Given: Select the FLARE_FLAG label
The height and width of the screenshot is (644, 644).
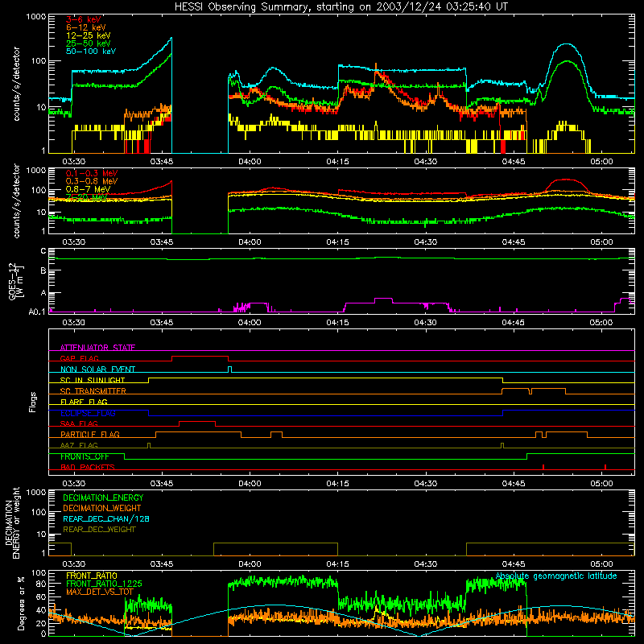Looking at the screenshot, I should (84, 402).
